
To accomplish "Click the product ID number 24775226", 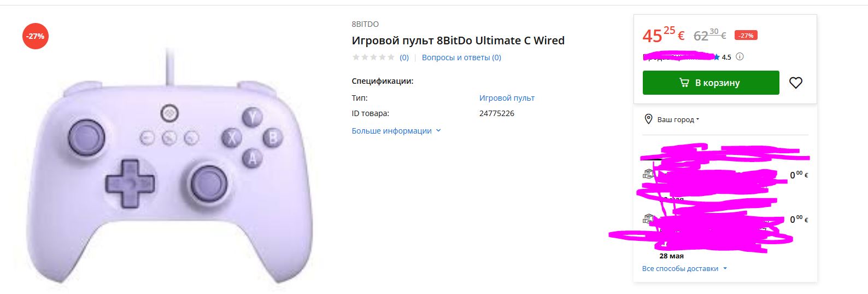I will click(x=497, y=113).
